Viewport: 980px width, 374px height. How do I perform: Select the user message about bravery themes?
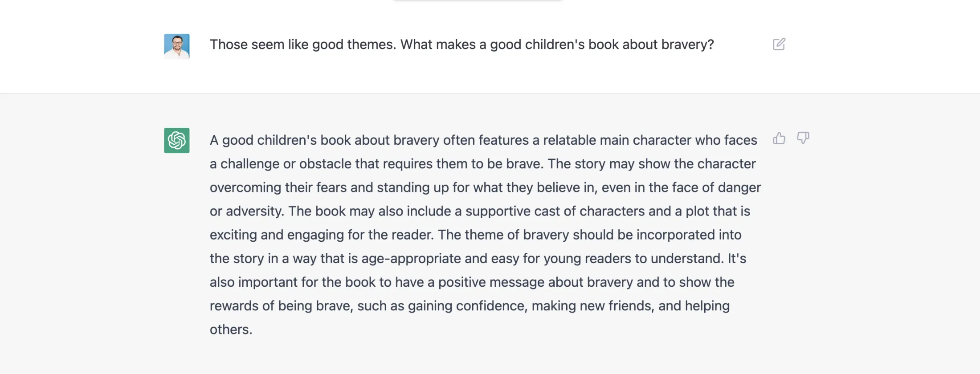coord(462,45)
